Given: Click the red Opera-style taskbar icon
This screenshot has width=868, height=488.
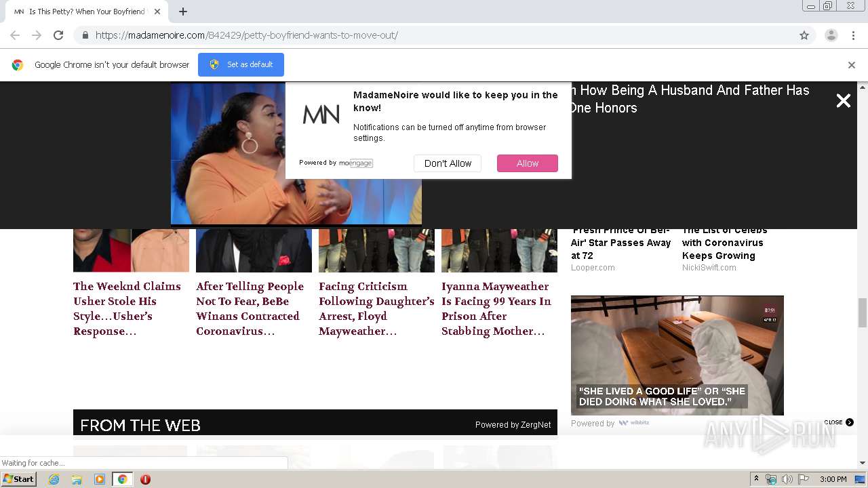Looking at the screenshot, I should pos(145,479).
